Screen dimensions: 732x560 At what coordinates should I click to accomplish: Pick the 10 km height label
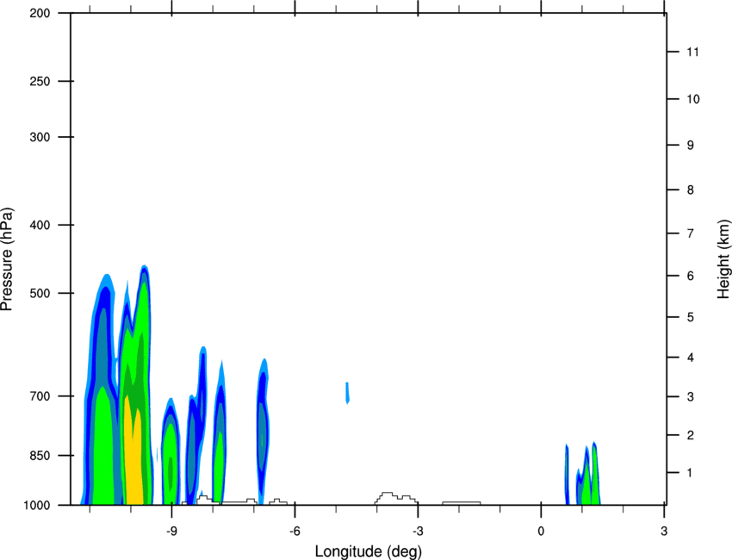pyautogui.click(x=692, y=99)
